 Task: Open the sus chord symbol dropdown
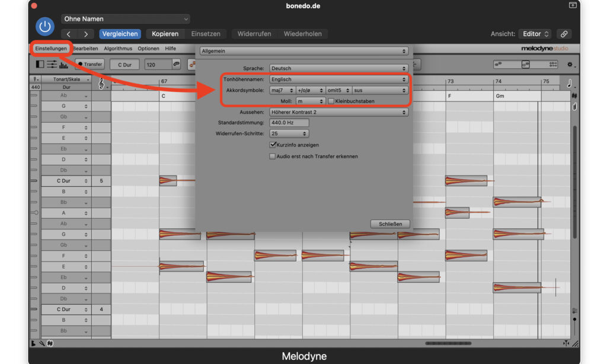pos(380,90)
